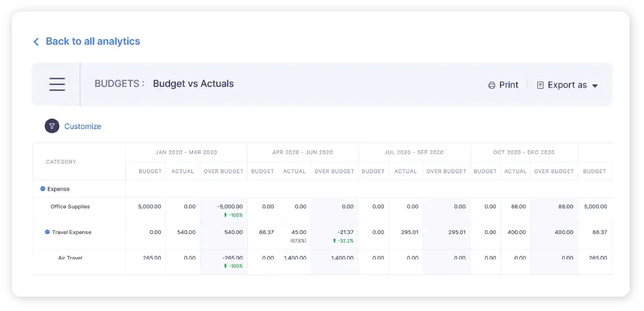Click Air Travel 1,400.00 actual cell
The image size is (644, 311).
(294, 258)
